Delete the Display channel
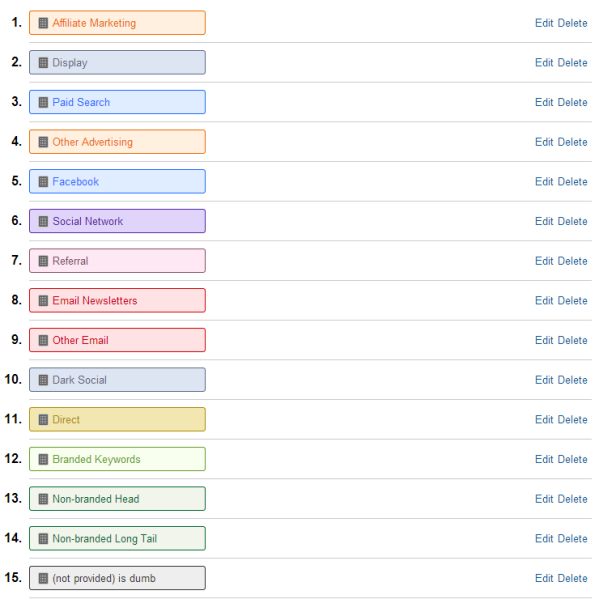This screenshot has height=606, width=600. (573, 63)
